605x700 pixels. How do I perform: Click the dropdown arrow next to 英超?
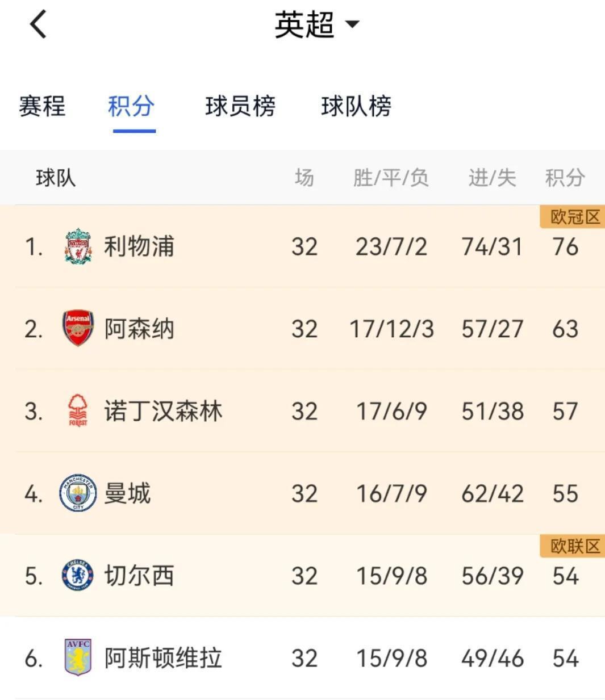tap(354, 26)
